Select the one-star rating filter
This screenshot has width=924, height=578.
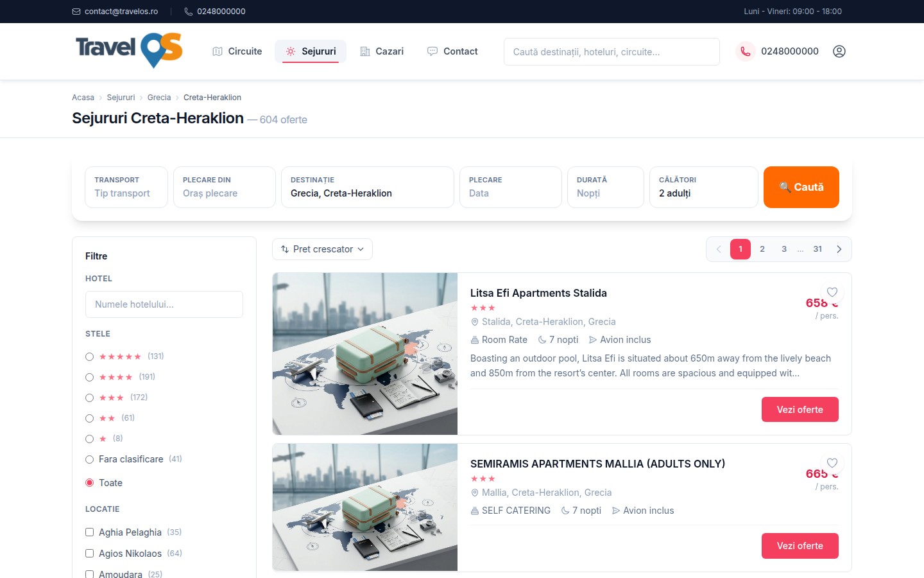tap(90, 439)
